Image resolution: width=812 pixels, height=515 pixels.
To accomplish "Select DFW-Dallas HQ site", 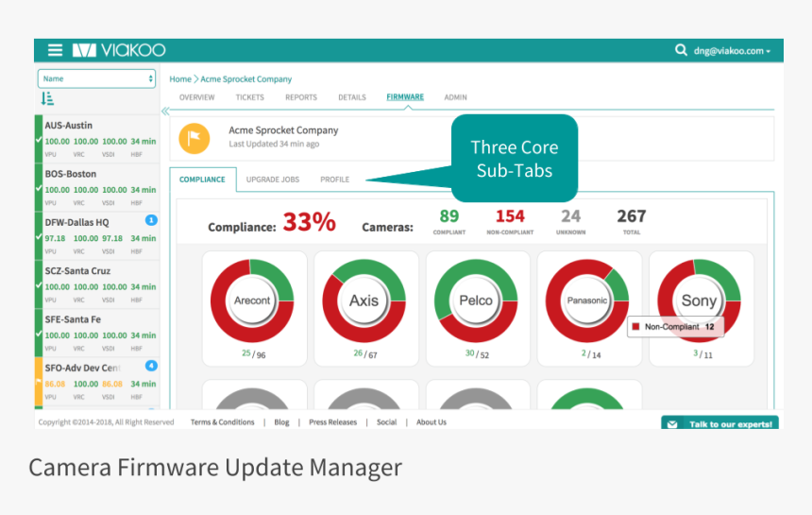I will coord(97,235).
